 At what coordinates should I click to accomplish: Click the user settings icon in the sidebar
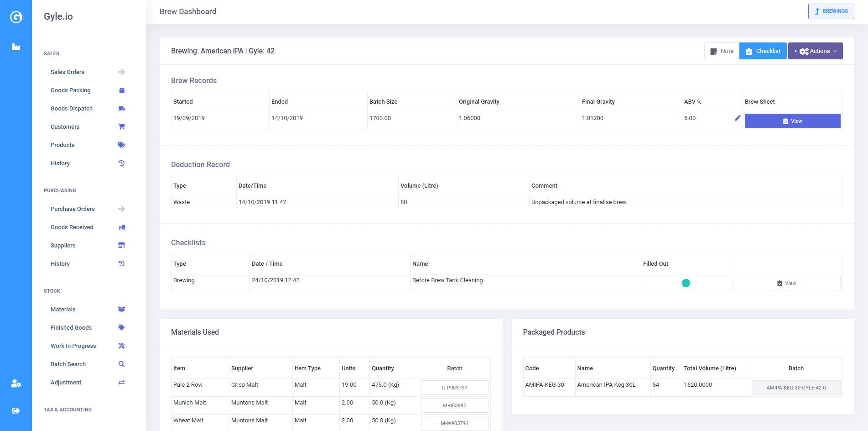[x=16, y=384]
